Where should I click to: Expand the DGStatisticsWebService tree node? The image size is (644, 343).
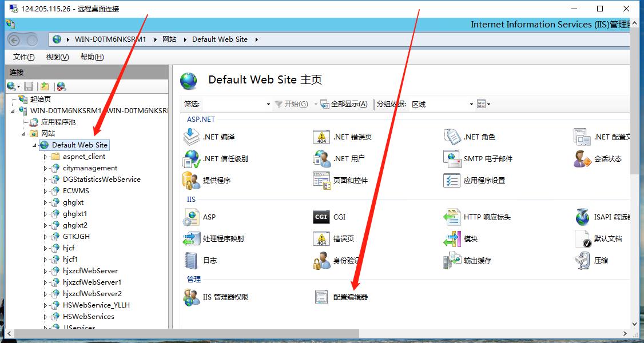pyautogui.click(x=46, y=180)
